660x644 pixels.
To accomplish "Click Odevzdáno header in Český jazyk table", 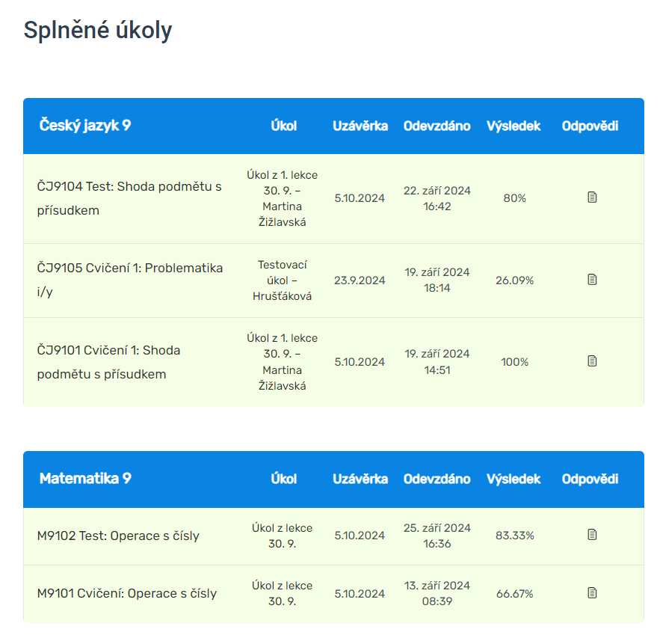I will [437, 126].
